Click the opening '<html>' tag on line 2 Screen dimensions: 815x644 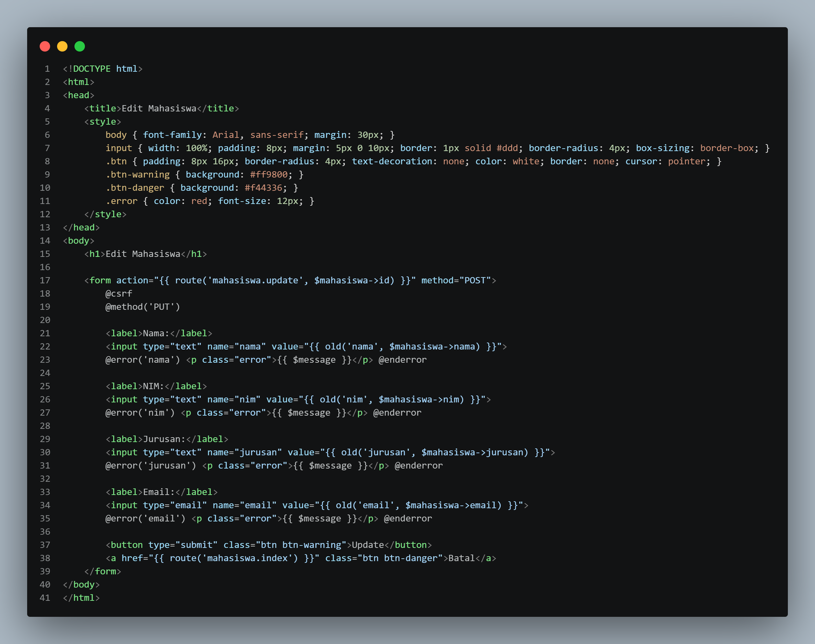pyautogui.click(x=78, y=82)
